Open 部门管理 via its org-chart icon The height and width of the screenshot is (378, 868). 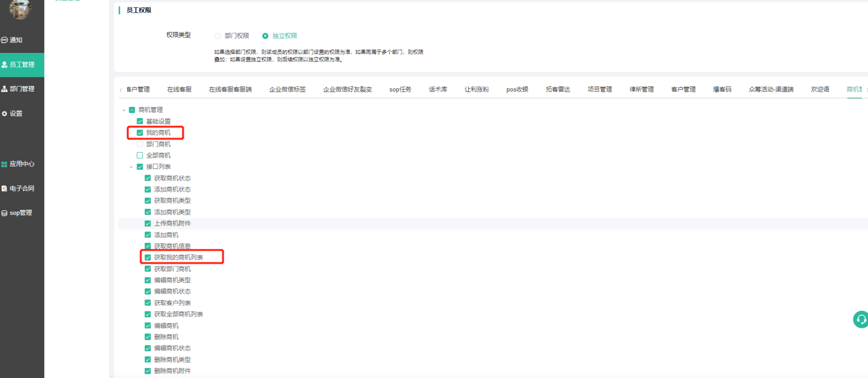5,89
